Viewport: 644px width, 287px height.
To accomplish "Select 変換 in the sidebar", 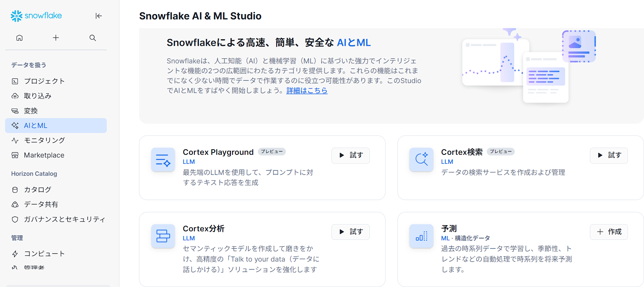I will [56, 111].
